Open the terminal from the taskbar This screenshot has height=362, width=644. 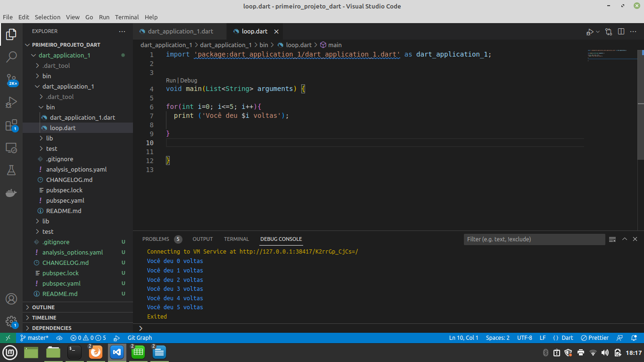[74, 352]
